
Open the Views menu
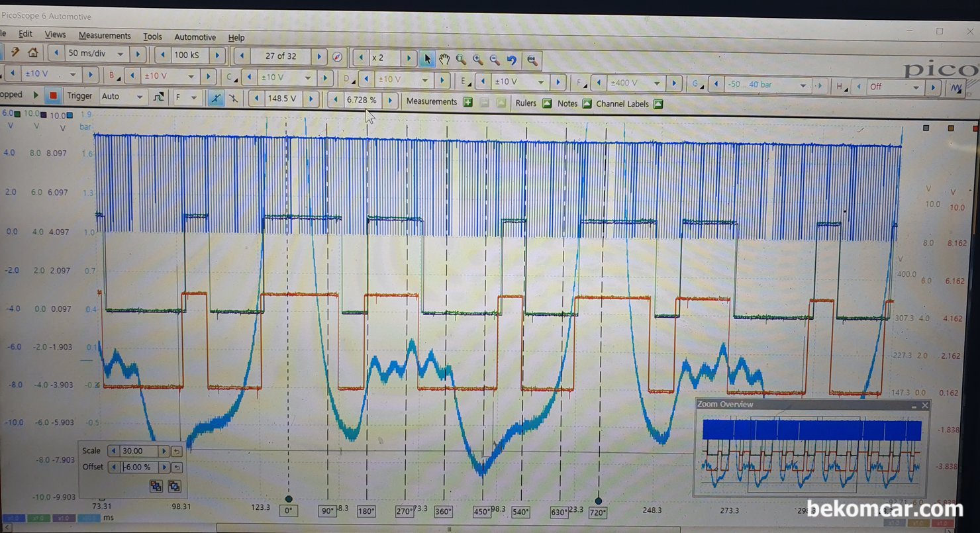coord(56,34)
